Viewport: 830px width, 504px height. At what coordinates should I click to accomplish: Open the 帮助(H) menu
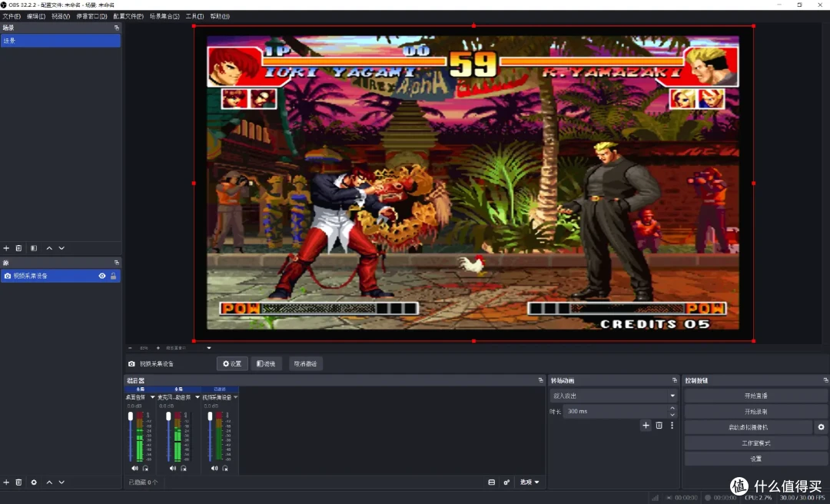tap(220, 16)
